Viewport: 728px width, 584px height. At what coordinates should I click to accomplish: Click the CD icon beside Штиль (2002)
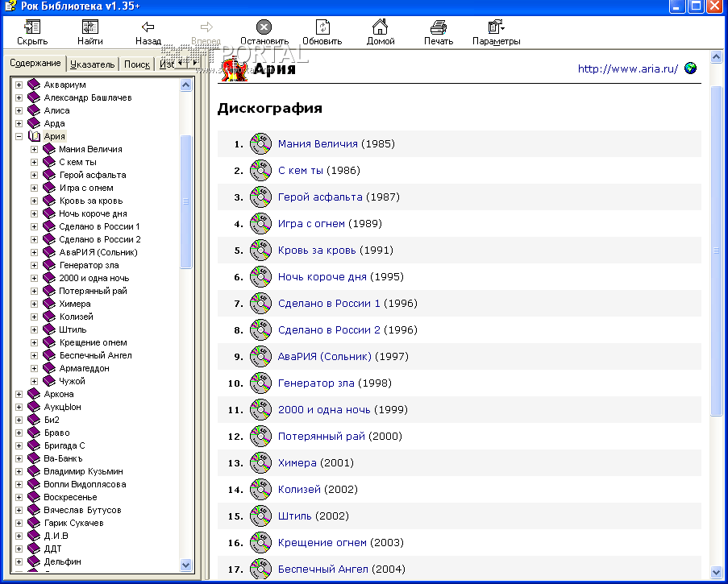[x=260, y=516]
